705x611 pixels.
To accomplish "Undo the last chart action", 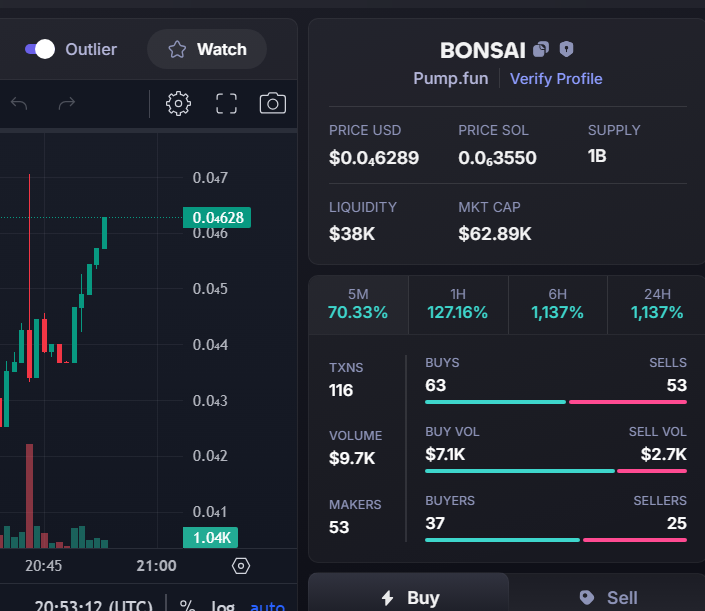I will coord(19,104).
